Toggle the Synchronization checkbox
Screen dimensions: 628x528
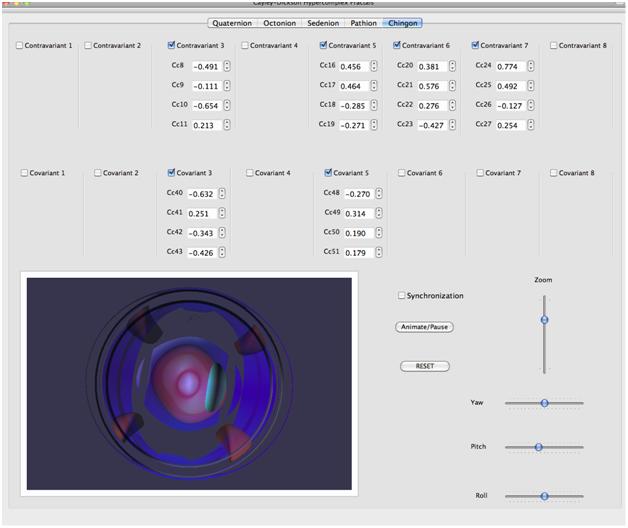(x=402, y=296)
